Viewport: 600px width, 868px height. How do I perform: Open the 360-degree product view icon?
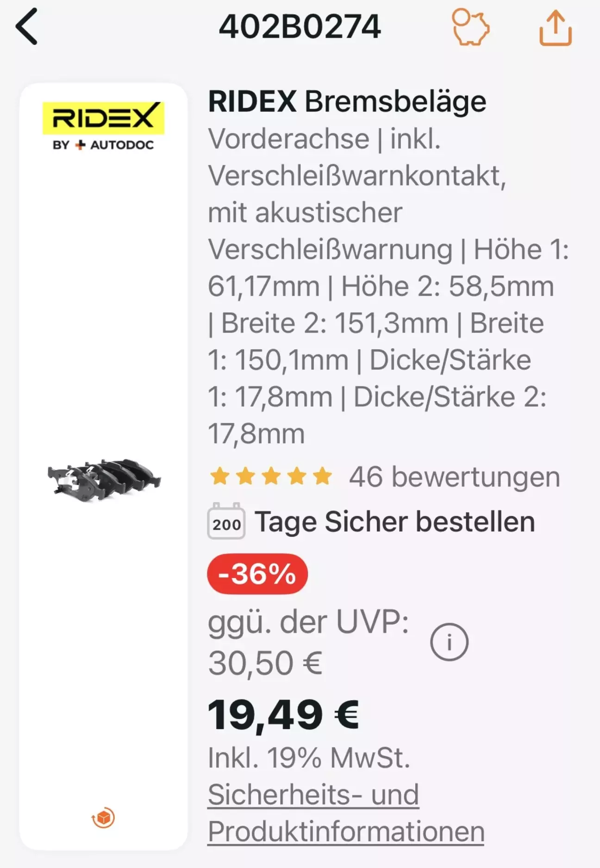(x=103, y=818)
